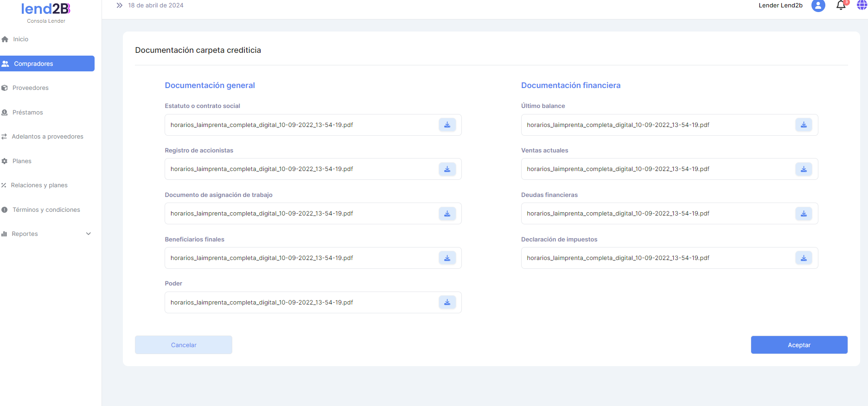Click the Cancelar button
The width and height of the screenshot is (868, 406).
[x=184, y=345]
